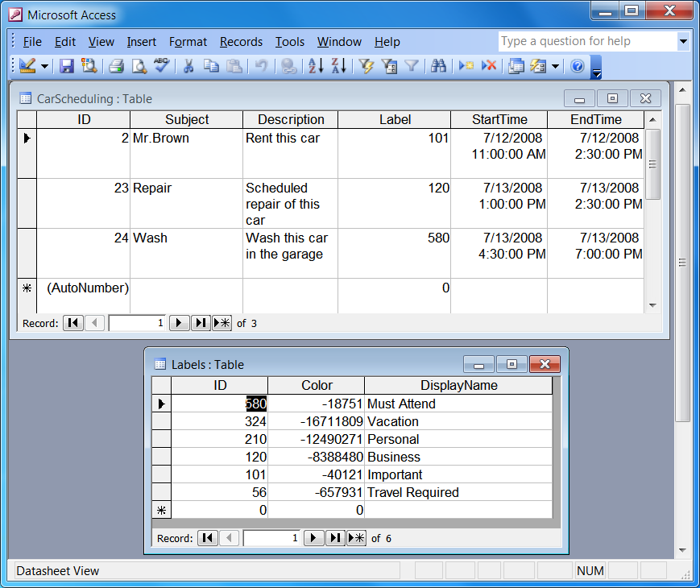Switch to Design View using toolbar icon

(x=27, y=66)
